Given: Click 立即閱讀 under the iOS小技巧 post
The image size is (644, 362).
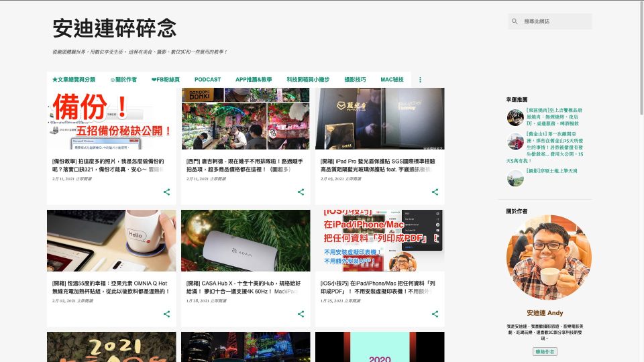Looking at the screenshot, I should tap(352, 301).
